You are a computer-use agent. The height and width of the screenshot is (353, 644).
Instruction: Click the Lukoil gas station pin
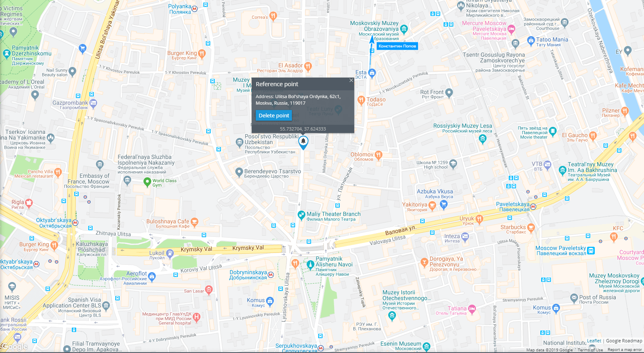pyautogui.click(x=170, y=254)
